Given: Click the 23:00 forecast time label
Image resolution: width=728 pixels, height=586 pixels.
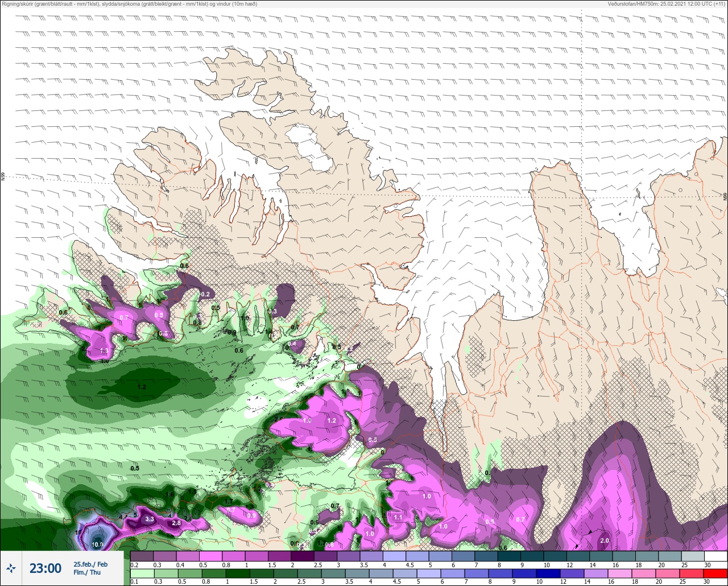Looking at the screenshot, I should coord(45,568).
